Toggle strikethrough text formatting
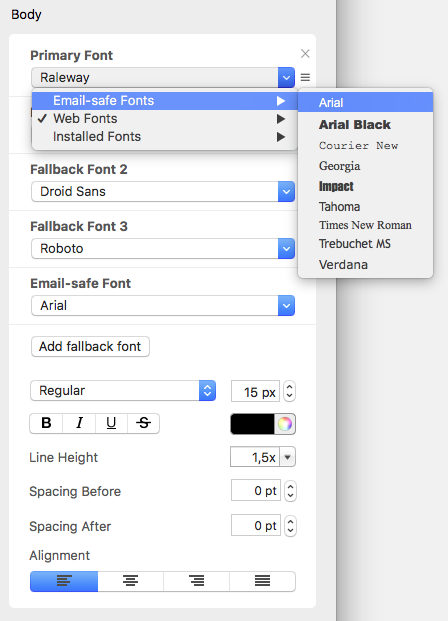Screen dimensions: 448x621 pos(143,423)
